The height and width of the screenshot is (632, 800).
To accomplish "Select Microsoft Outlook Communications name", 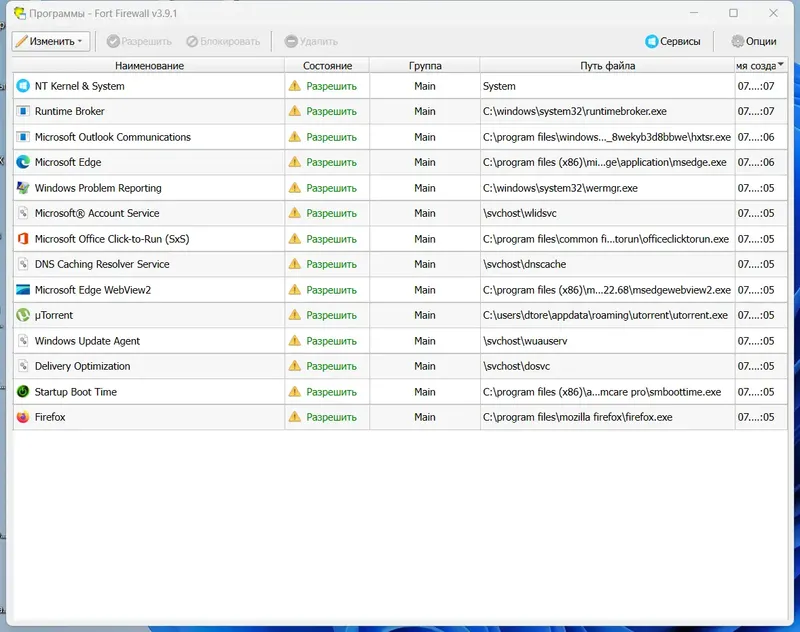I will [113, 137].
